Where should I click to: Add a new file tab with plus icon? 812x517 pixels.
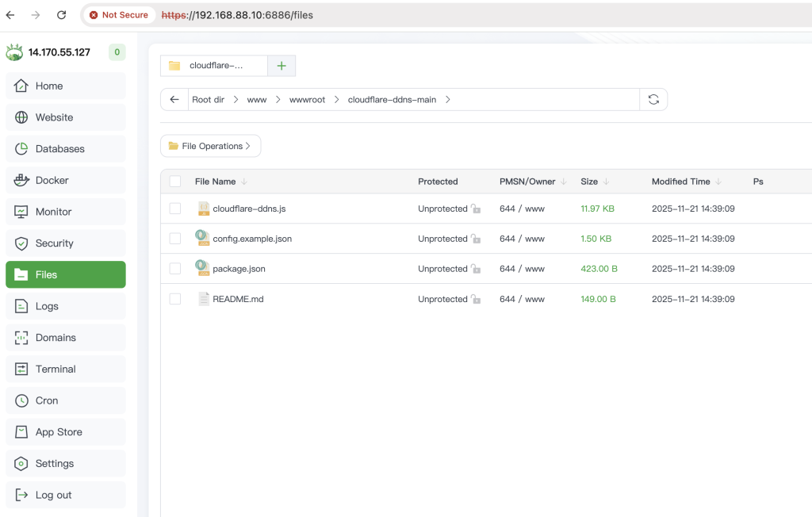click(282, 66)
